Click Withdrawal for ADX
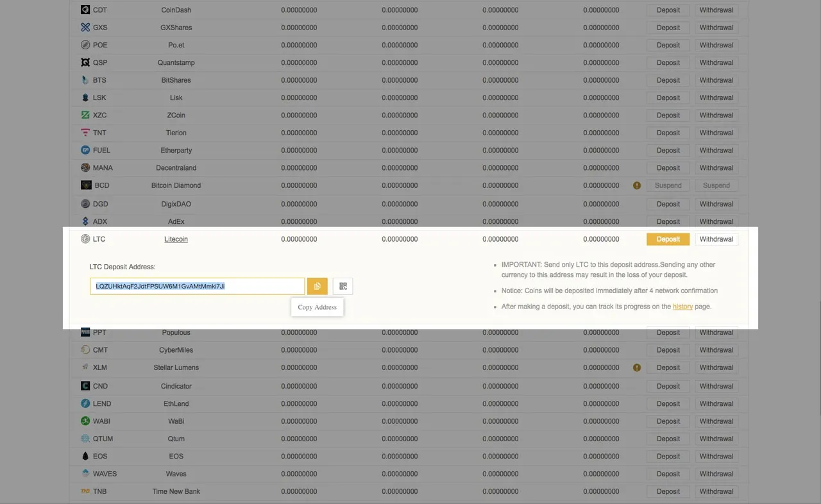The width and height of the screenshot is (821, 504). click(716, 221)
